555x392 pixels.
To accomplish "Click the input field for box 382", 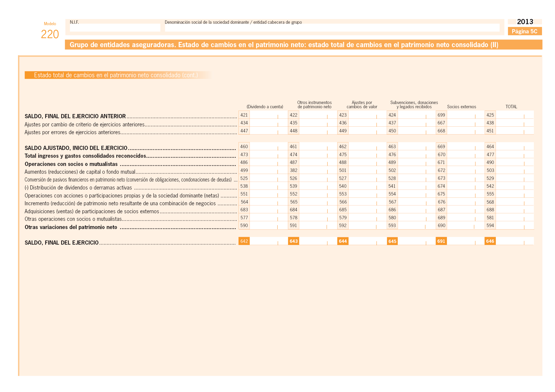I will click(x=318, y=170).
